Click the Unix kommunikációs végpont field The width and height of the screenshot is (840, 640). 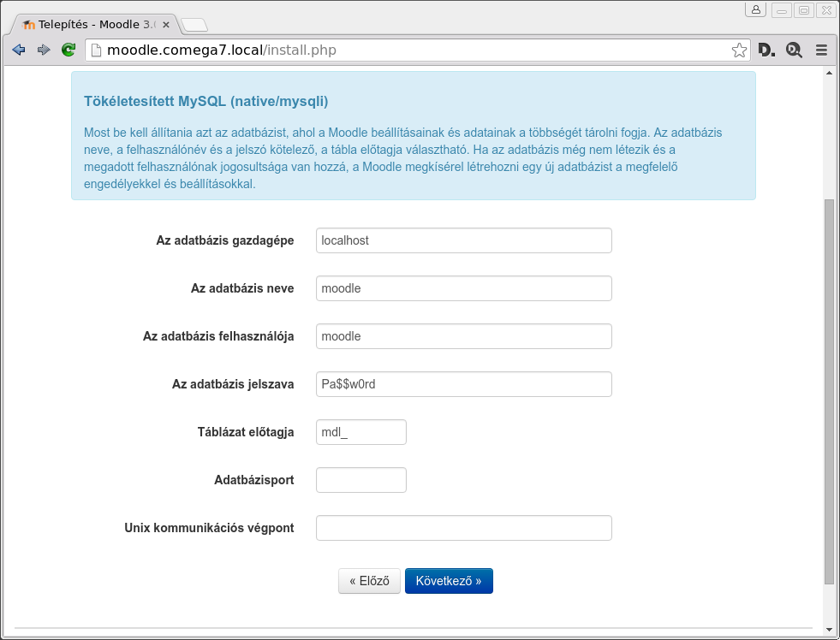(464, 528)
